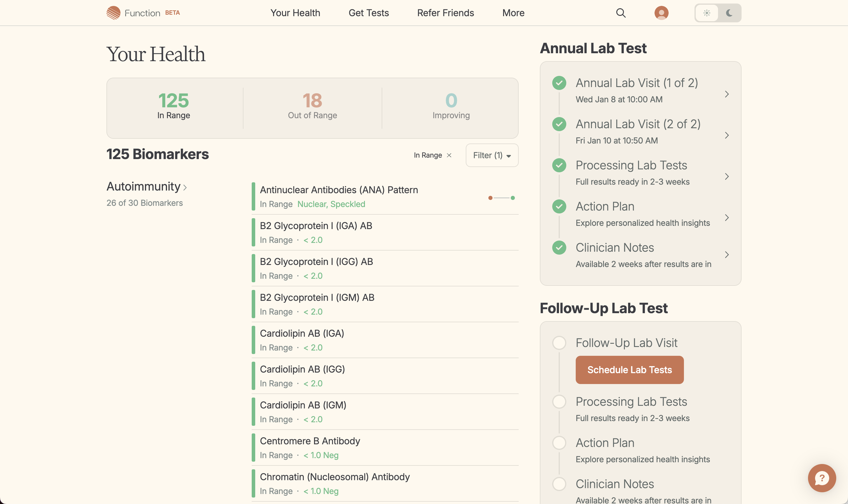This screenshot has width=848, height=504.
Task: Open the help chat bubble
Action: [822, 478]
